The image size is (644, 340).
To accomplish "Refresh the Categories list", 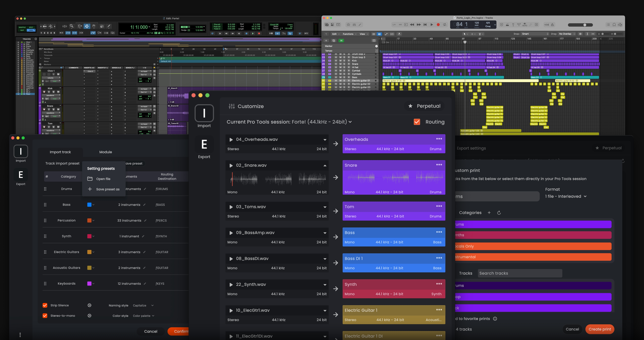I will [499, 212].
